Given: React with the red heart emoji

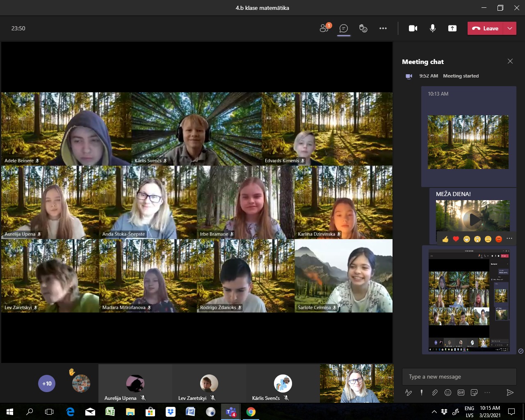Looking at the screenshot, I should pyautogui.click(x=456, y=239).
